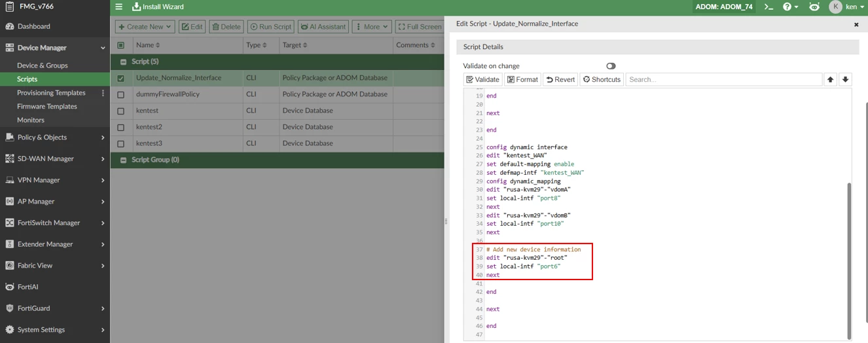This screenshot has width=868, height=343.
Task: Click the Delete script button
Action: (x=226, y=27)
